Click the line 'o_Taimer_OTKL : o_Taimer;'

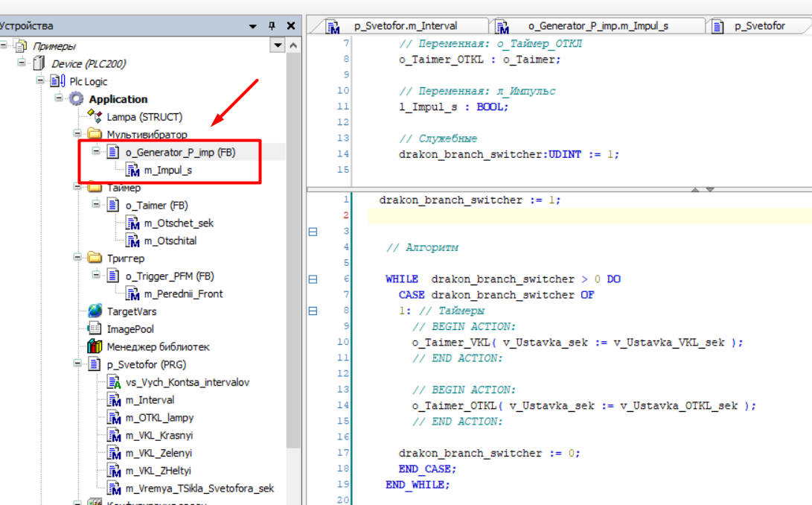[479, 59]
